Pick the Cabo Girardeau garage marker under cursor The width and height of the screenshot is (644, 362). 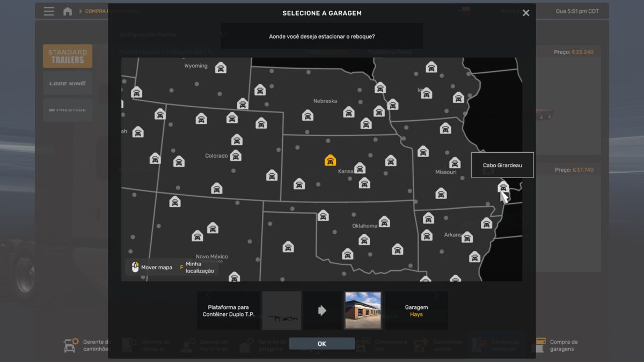(x=503, y=187)
